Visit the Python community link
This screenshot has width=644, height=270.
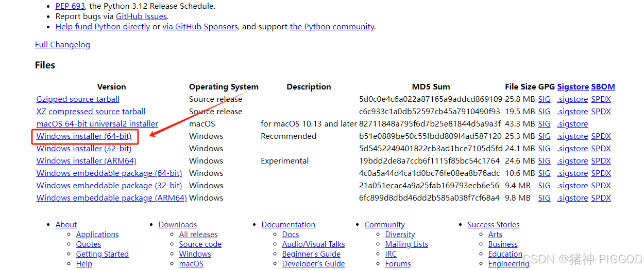(x=332, y=27)
